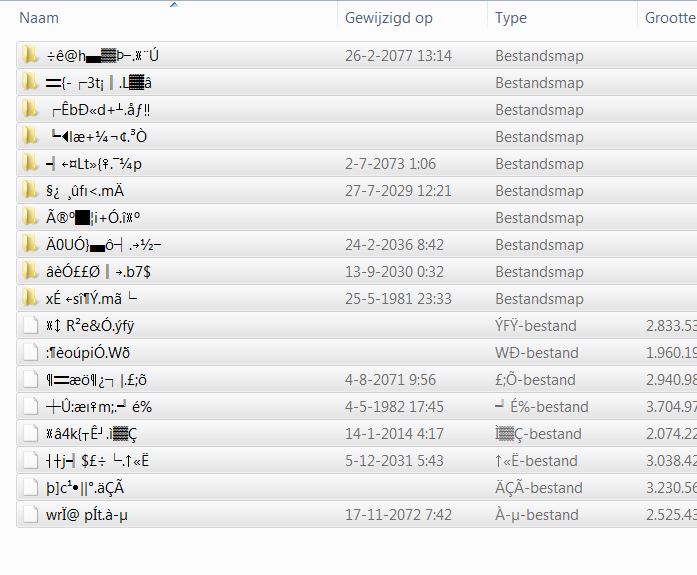The width and height of the screenshot is (697, 575).
Task: Select the folder dated 13-9-2030 0:32
Action: 98,272
